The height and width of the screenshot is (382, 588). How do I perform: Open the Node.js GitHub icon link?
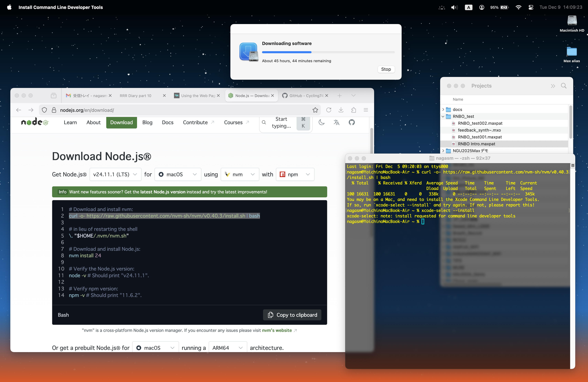coord(352,122)
